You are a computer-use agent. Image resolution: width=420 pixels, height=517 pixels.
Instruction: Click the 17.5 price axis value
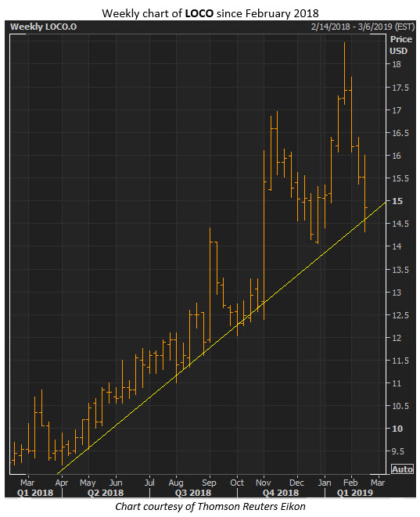click(x=400, y=88)
